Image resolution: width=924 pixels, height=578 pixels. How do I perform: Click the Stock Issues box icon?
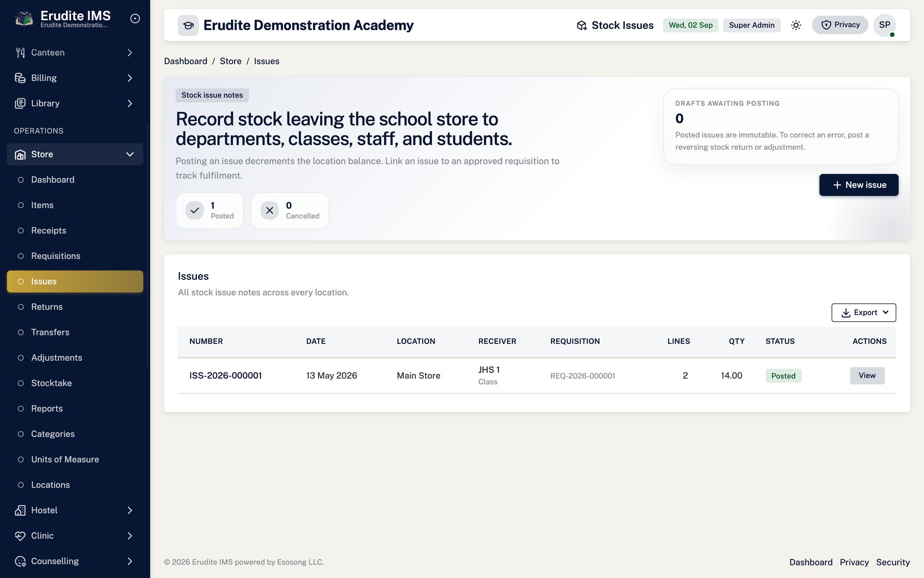click(x=582, y=25)
